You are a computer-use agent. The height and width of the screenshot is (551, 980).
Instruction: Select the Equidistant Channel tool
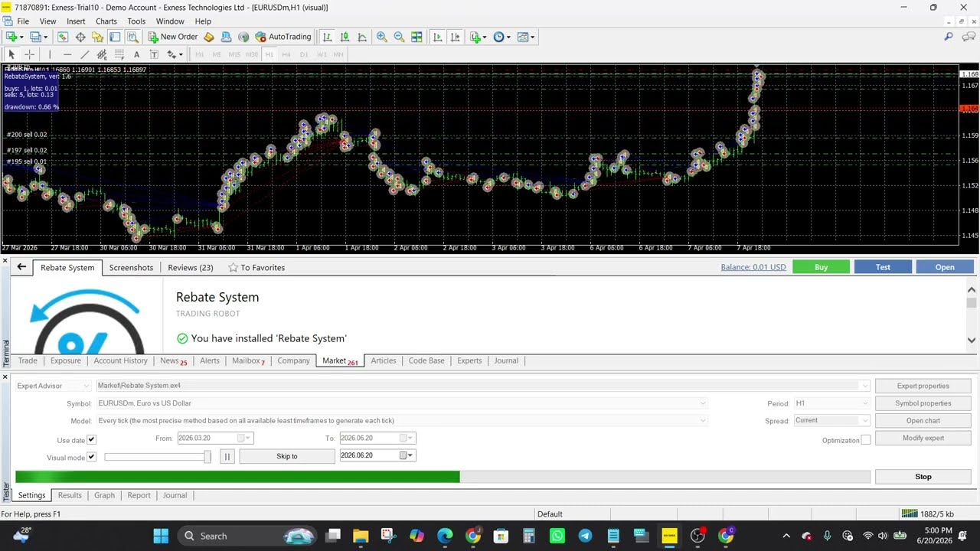point(102,54)
